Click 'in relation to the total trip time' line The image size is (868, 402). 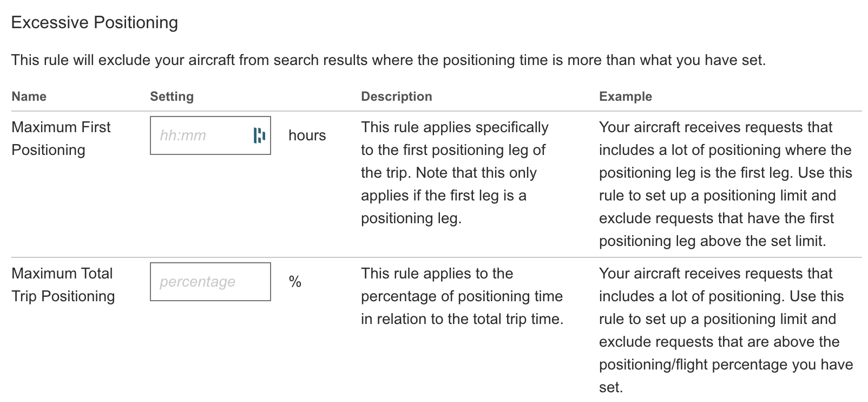point(462,319)
